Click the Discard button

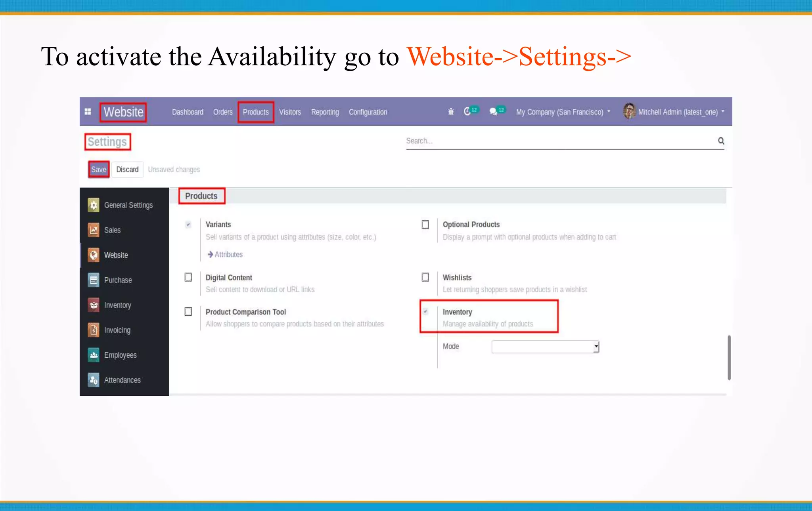point(127,170)
